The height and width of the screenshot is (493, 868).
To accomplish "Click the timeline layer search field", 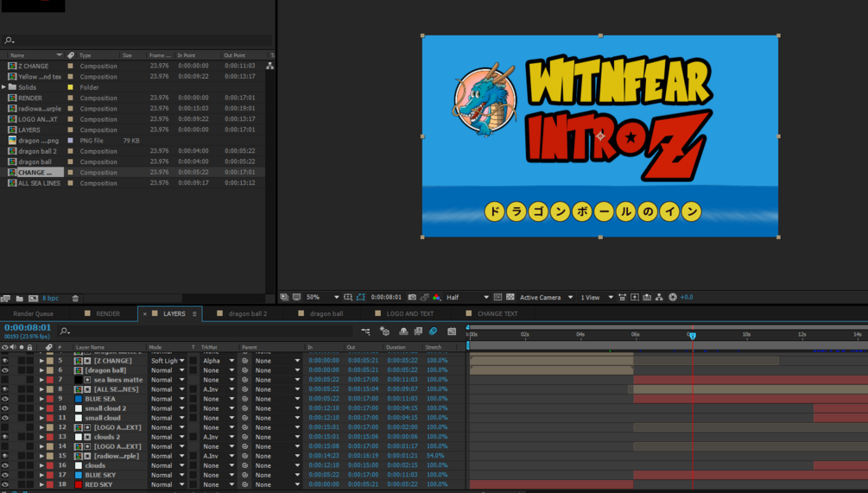I will click(205, 331).
